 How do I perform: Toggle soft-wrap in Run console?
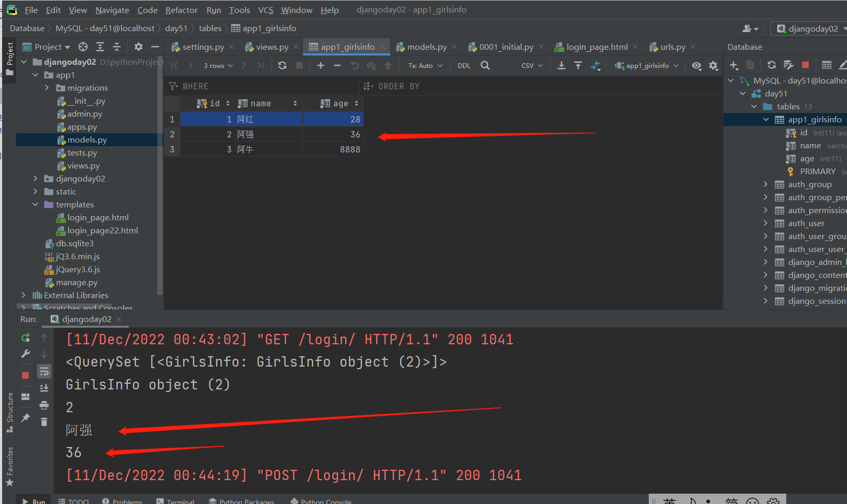click(44, 371)
